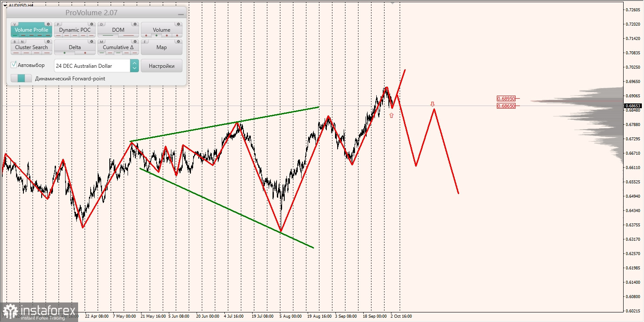Click the 19 Aug 16:00 date label
The image size is (644, 322).
[x=319, y=316]
